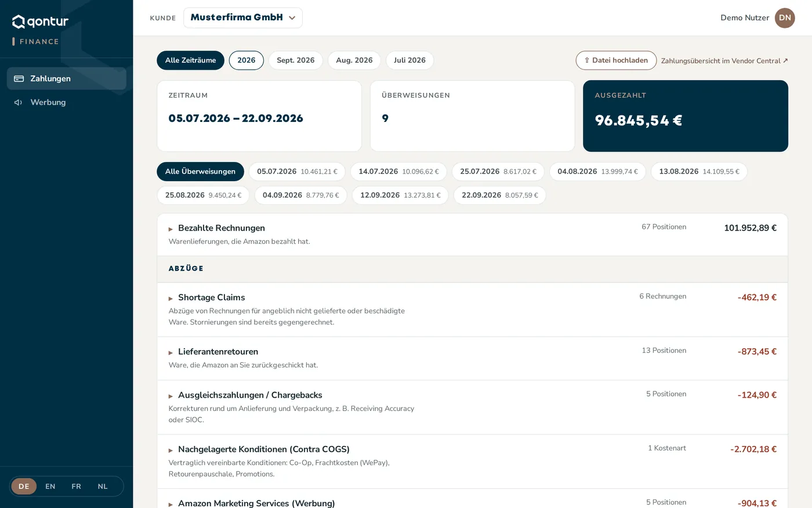Select transfer 14.07.2026 10.096,62 €
This screenshot has width=812, height=508.
pyautogui.click(x=398, y=172)
